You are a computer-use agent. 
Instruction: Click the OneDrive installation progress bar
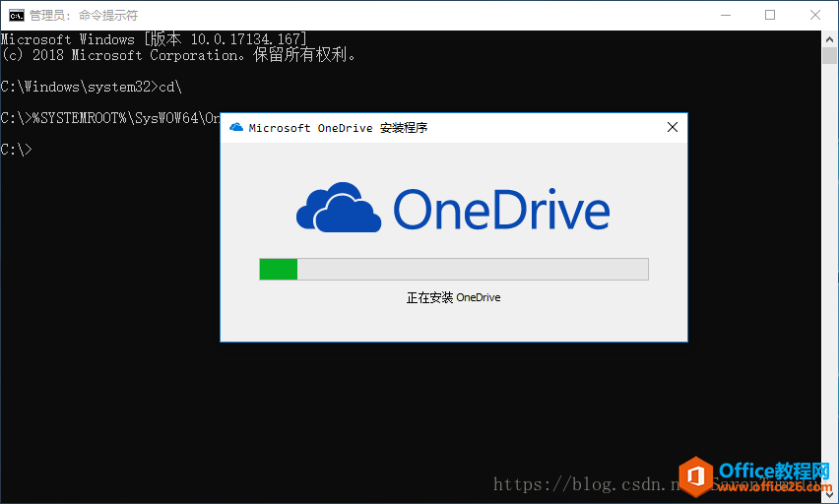pyautogui.click(x=454, y=269)
